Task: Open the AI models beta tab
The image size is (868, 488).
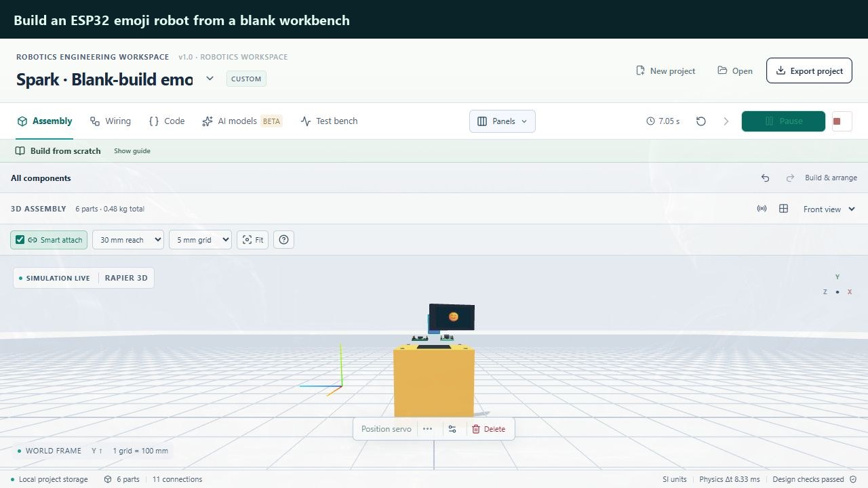Action: coord(241,121)
